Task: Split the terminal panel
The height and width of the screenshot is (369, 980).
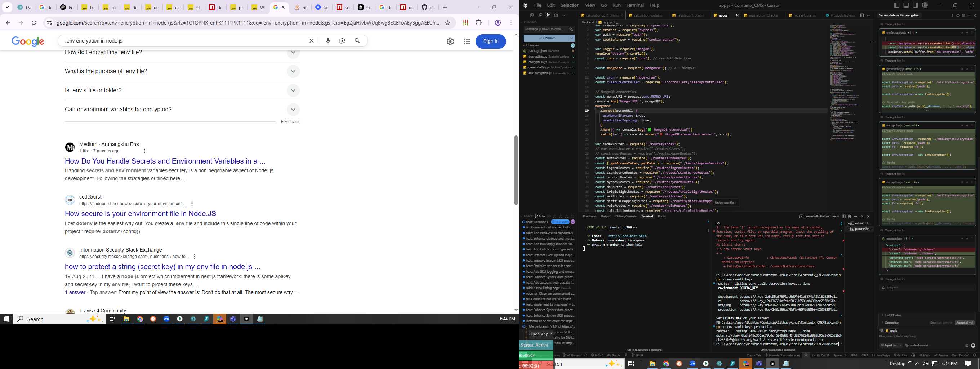Action: point(843,217)
